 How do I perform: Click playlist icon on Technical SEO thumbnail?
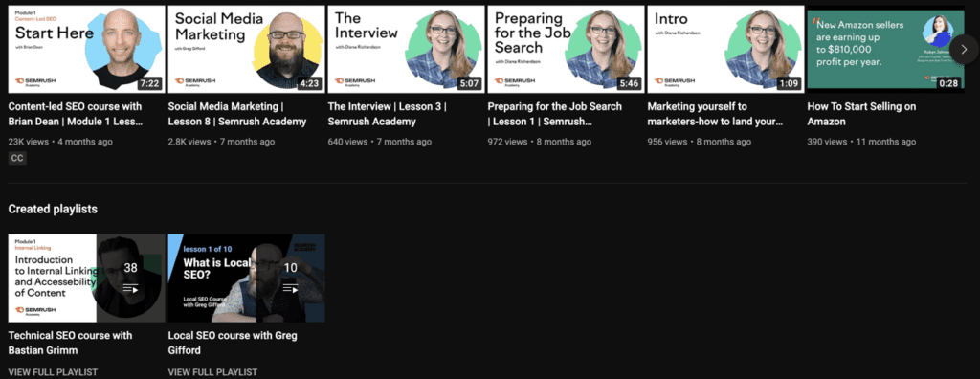click(130, 288)
